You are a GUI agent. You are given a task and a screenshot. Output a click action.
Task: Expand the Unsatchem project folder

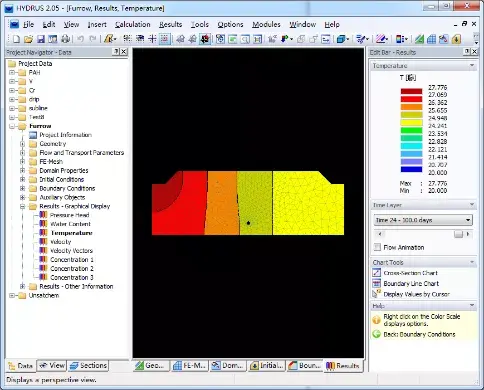12,295
